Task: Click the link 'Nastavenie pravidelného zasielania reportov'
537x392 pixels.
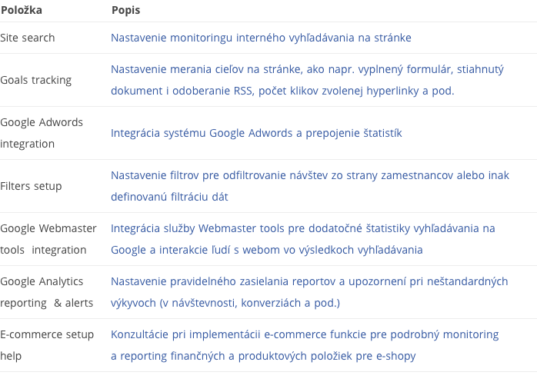Action: coord(309,281)
